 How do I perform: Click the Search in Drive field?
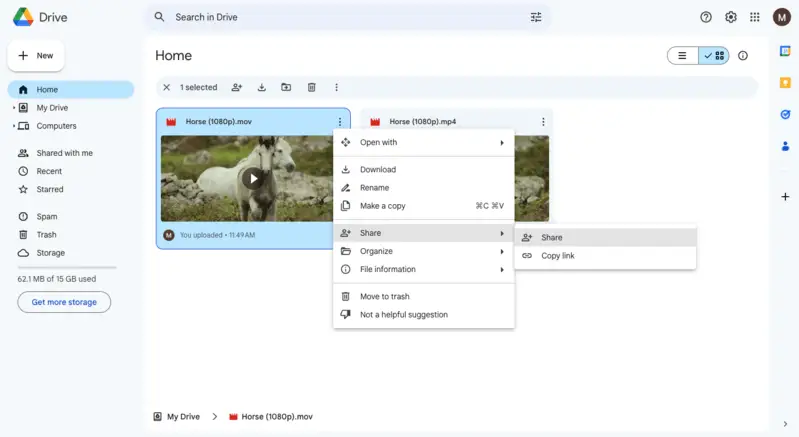(349, 17)
